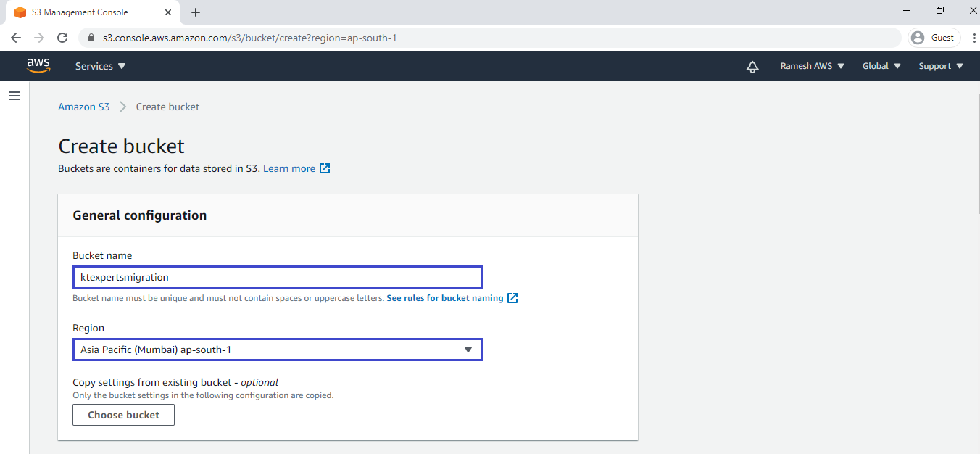
Task: Minimize the browser window
Action: tap(908, 10)
